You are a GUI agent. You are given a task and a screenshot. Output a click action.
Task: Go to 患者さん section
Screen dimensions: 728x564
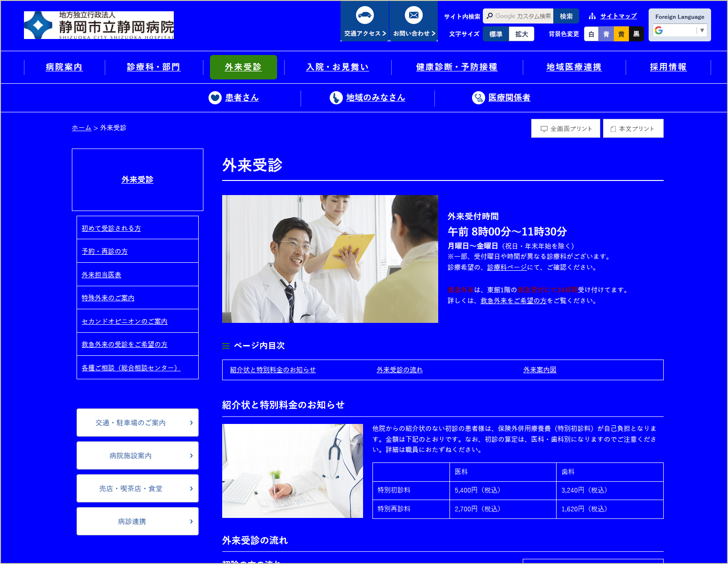[x=242, y=97]
